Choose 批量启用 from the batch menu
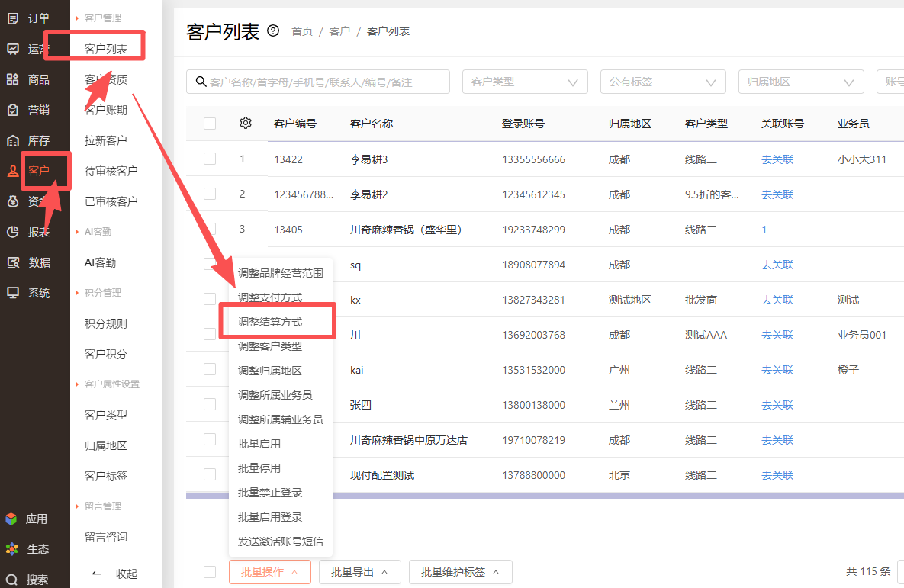The height and width of the screenshot is (588, 904). pyautogui.click(x=259, y=444)
